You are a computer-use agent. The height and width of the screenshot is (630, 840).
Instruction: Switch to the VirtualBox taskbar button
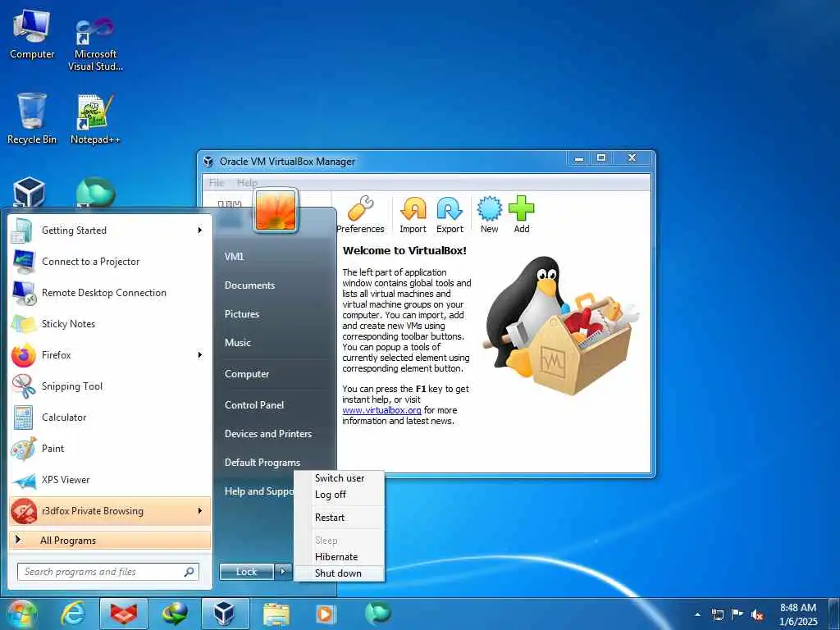pos(225,614)
